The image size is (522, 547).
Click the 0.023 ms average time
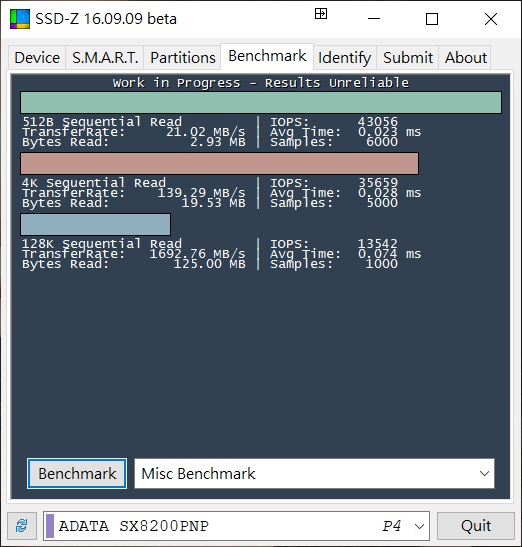tap(389, 132)
